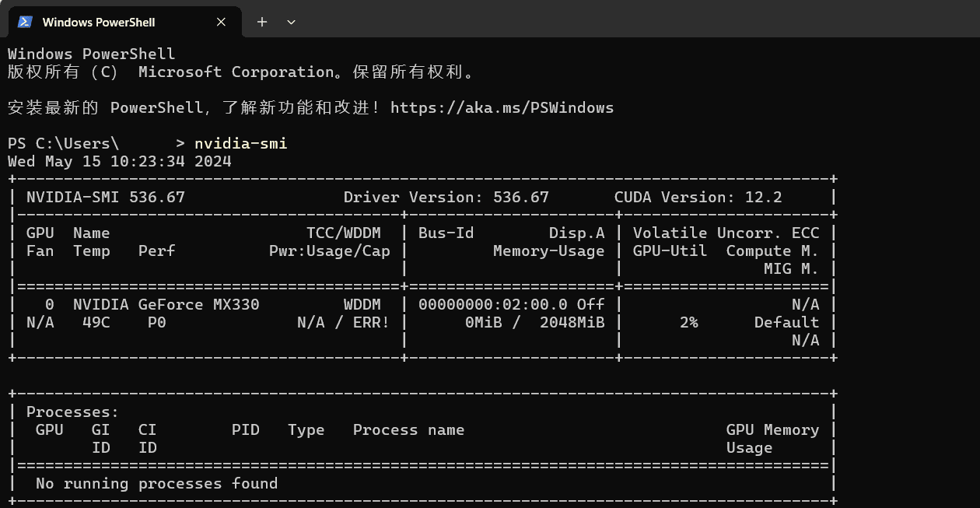This screenshot has width=980, height=508.
Task: Close the Windows PowerShell tab
Action: pos(221,22)
